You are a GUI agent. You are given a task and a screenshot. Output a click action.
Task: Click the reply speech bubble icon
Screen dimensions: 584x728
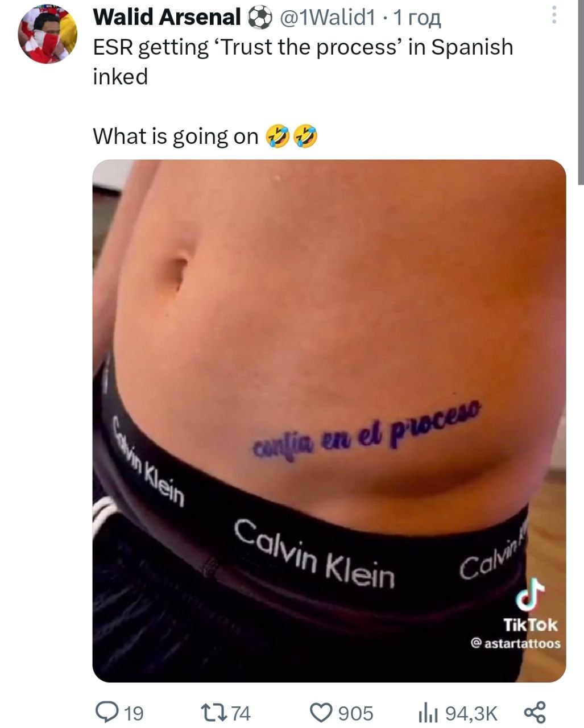coord(106,712)
